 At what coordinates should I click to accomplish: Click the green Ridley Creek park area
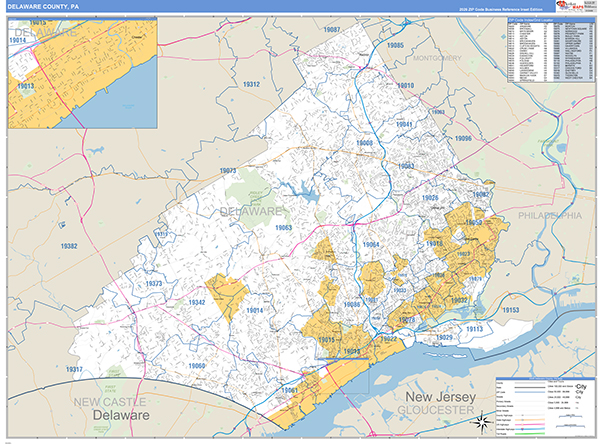coord(251,193)
